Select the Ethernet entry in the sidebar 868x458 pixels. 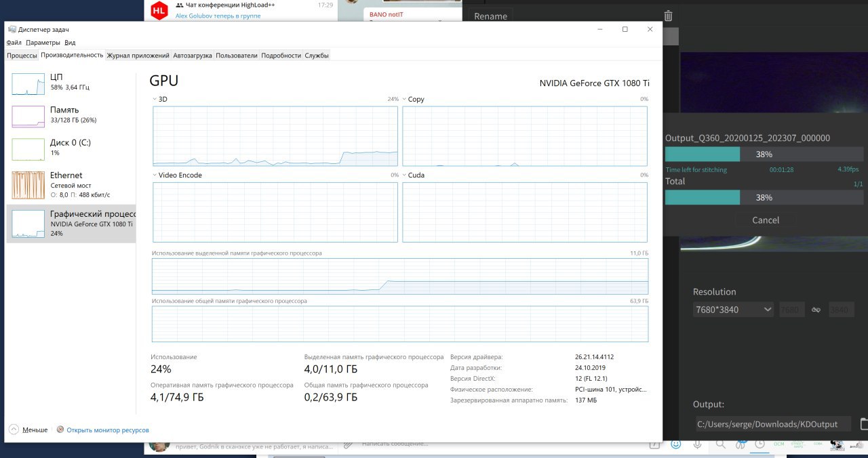point(71,185)
